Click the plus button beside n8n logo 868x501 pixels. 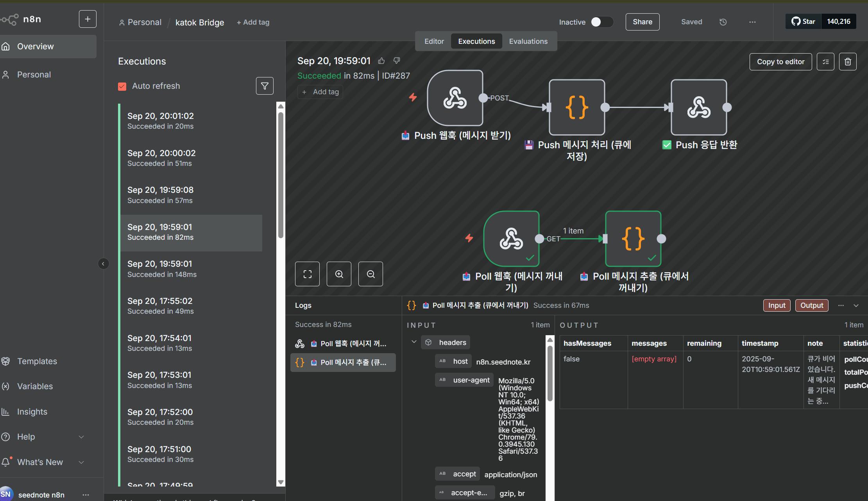point(88,19)
